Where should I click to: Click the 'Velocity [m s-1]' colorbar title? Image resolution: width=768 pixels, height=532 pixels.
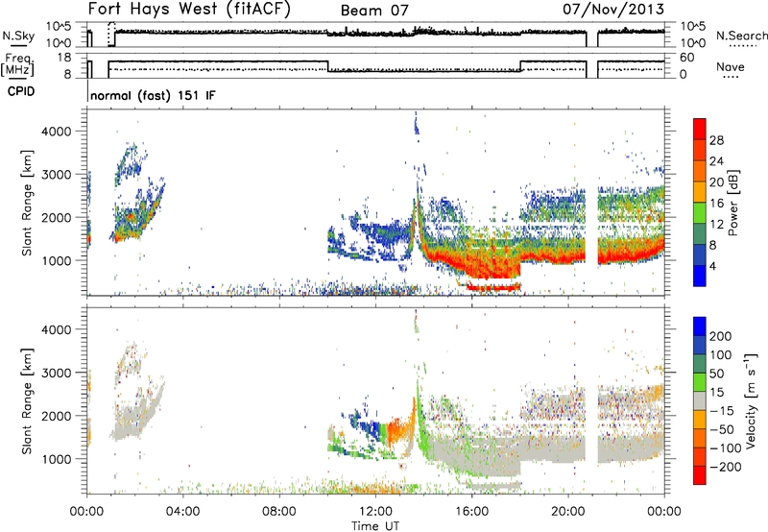click(751, 400)
